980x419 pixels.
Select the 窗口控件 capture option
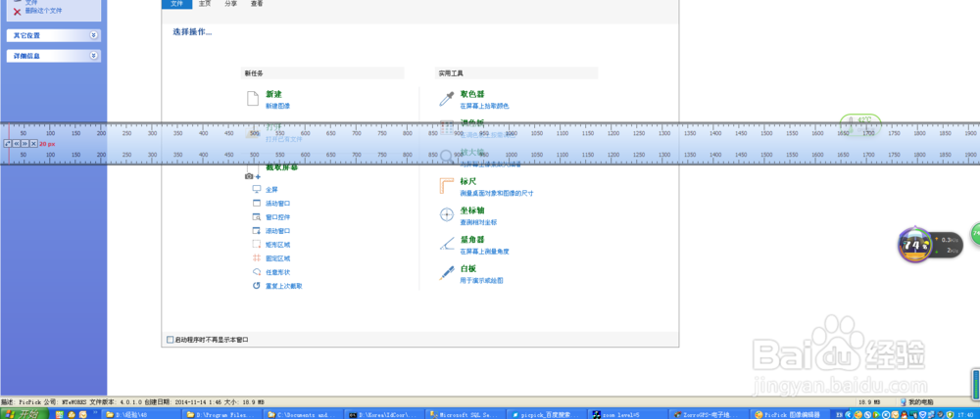[x=278, y=217]
